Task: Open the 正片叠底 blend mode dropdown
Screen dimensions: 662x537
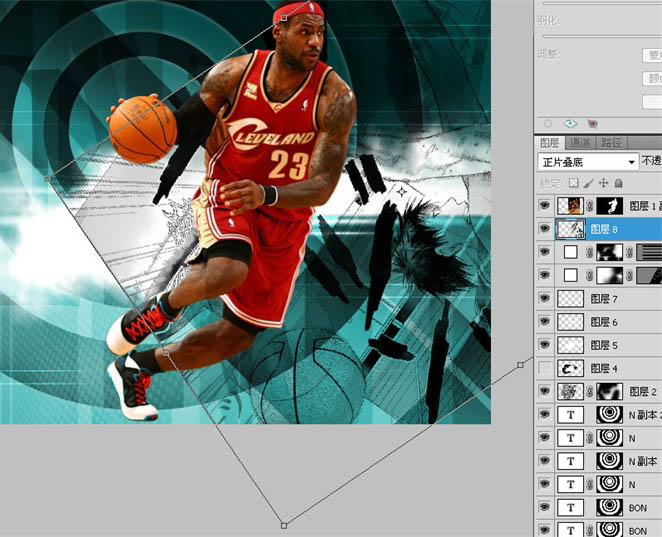Action: (x=588, y=162)
